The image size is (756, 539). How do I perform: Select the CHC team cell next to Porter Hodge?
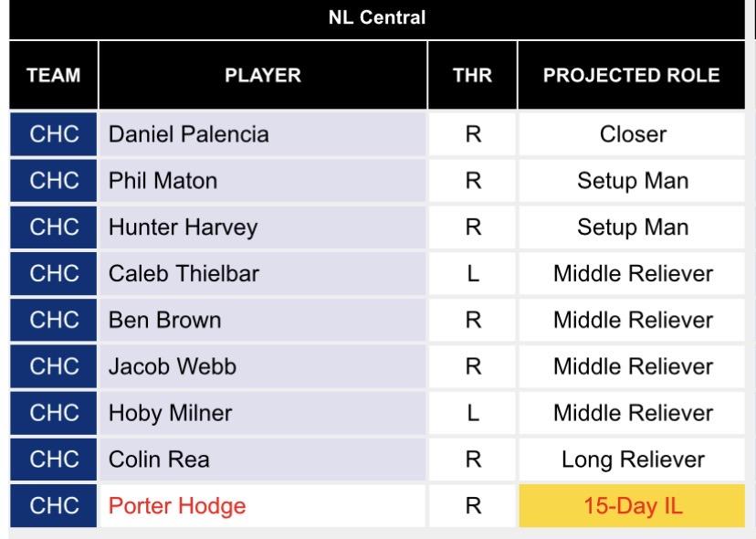click(54, 505)
